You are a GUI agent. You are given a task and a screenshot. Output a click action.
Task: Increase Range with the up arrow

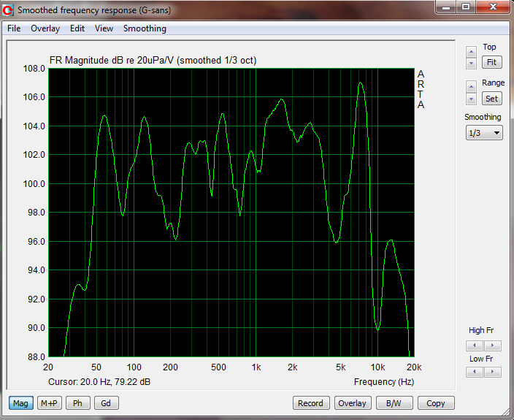coord(471,87)
